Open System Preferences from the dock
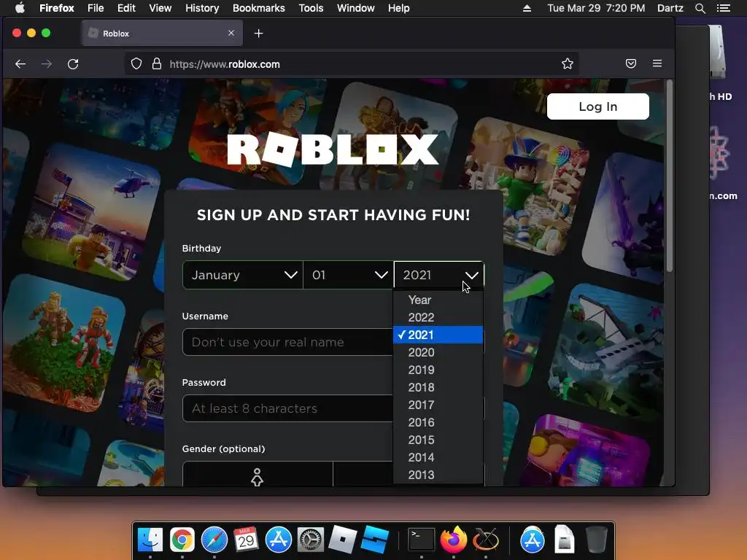This screenshot has height=560, width=747. click(x=311, y=540)
